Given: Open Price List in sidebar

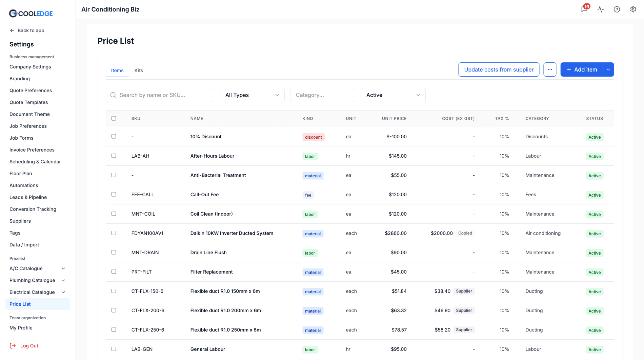Looking at the screenshot, I should pos(38,304).
